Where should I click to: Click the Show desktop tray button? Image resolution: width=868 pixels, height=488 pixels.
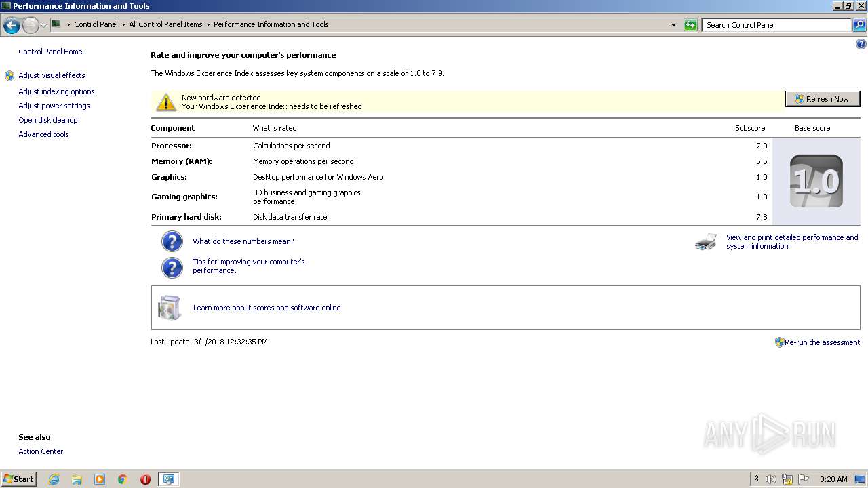[861, 479]
